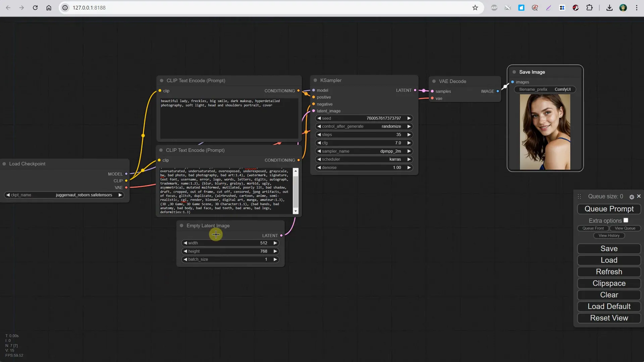
Task: Enable the Extra options checkbox
Action: pyautogui.click(x=626, y=220)
